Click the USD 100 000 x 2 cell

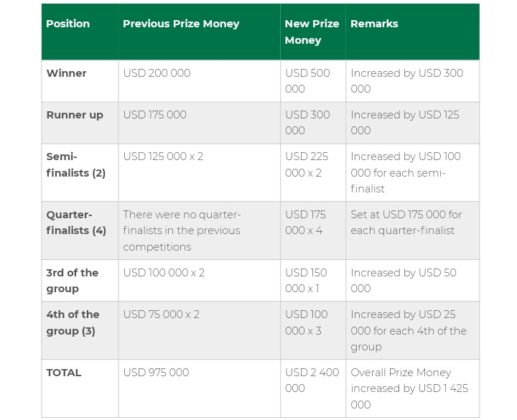(x=164, y=273)
